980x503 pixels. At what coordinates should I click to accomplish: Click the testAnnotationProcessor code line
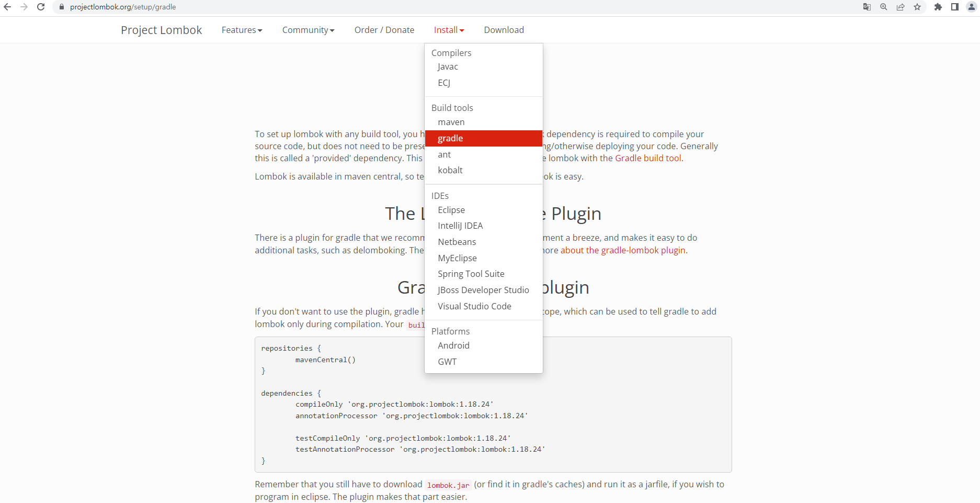[x=420, y=449]
